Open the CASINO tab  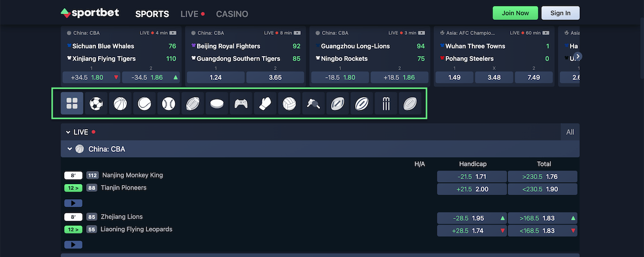click(x=232, y=14)
